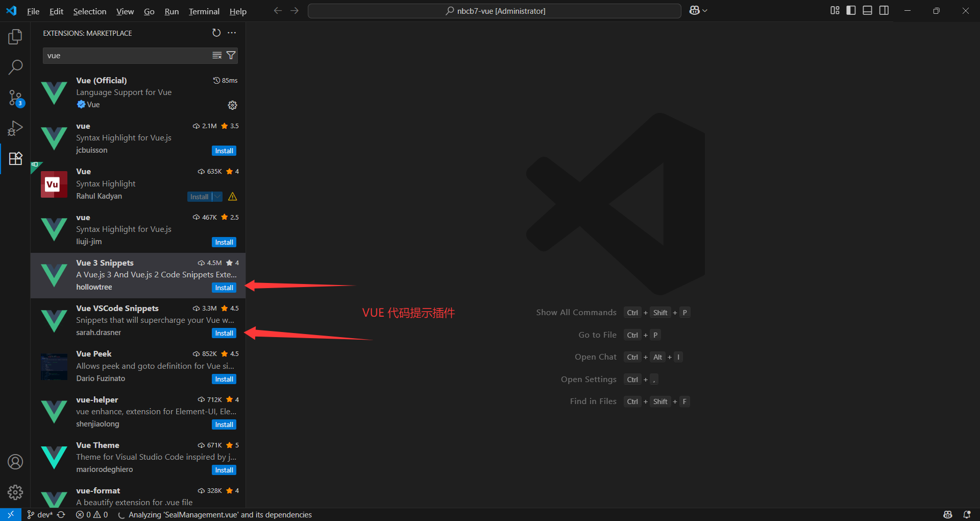
Task: Open notifications bell in status bar
Action: (x=967, y=514)
